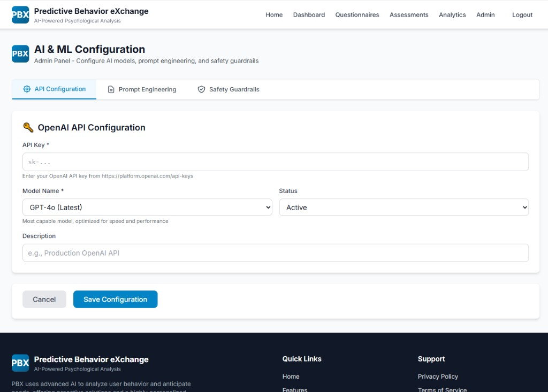
Task: Click the shield icon on Safety Guardrails tab
Action: tap(201, 89)
